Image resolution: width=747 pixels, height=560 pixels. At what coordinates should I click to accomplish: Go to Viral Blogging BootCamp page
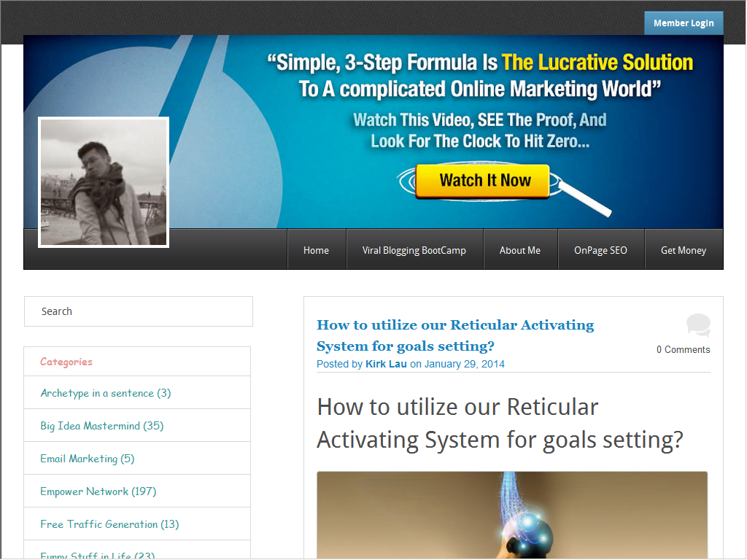(x=414, y=250)
